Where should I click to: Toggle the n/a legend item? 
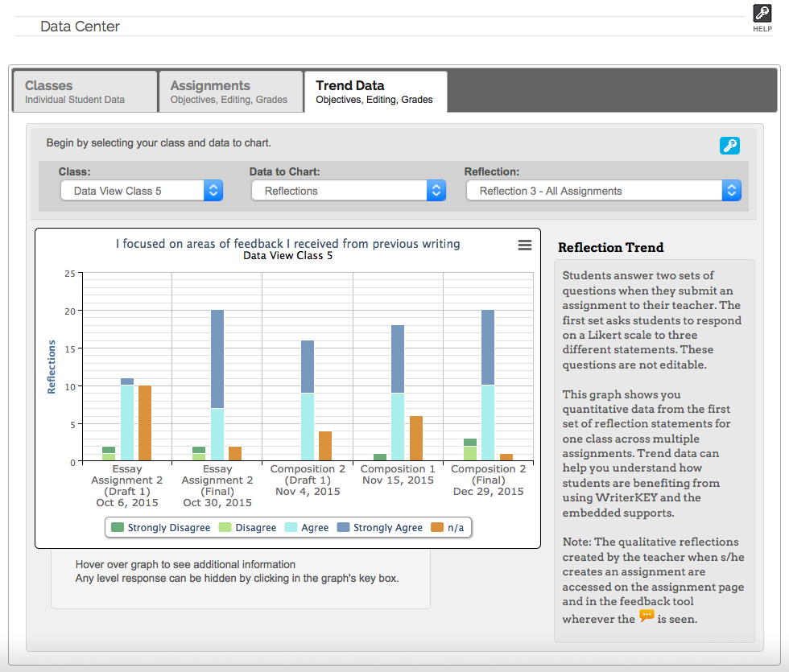[x=448, y=528]
